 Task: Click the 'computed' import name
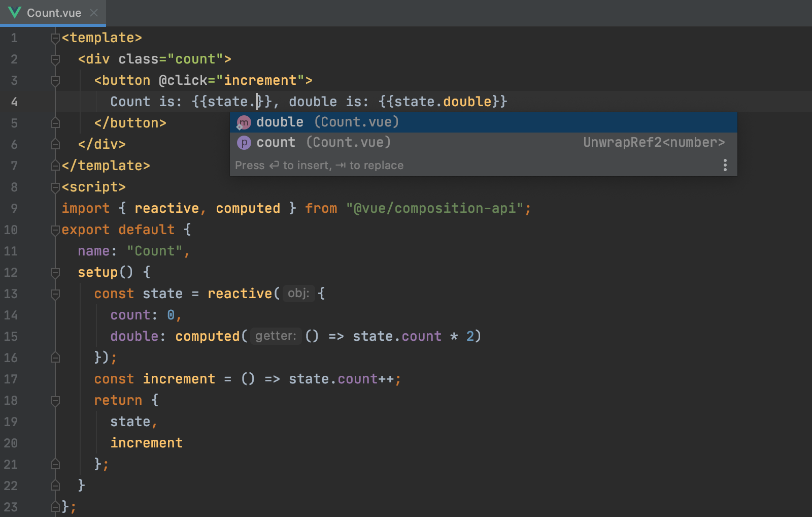pyautogui.click(x=248, y=209)
